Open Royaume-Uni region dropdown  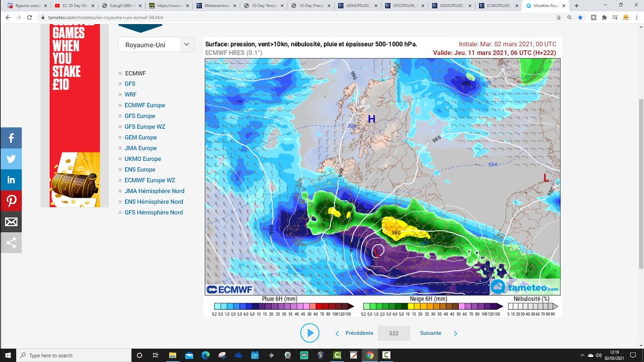(x=156, y=45)
